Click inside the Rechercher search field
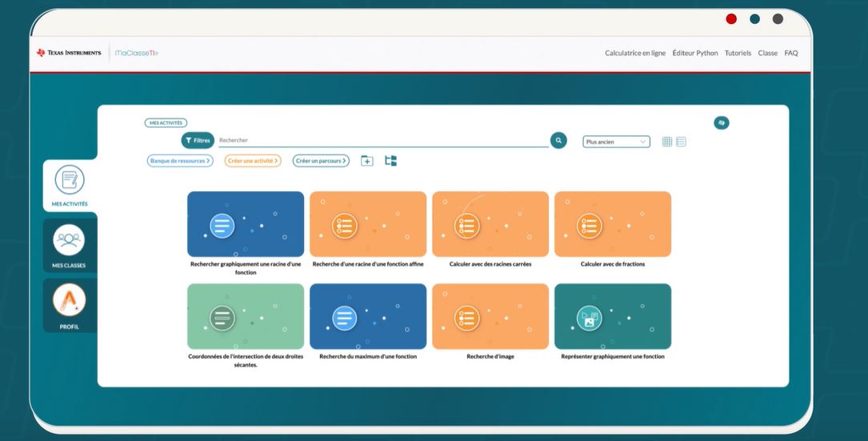868x441 pixels. tap(382, 140)
